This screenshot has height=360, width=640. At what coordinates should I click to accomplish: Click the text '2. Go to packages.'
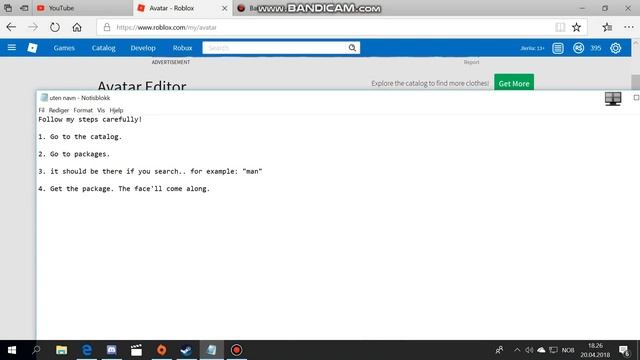tap(74, 154)
